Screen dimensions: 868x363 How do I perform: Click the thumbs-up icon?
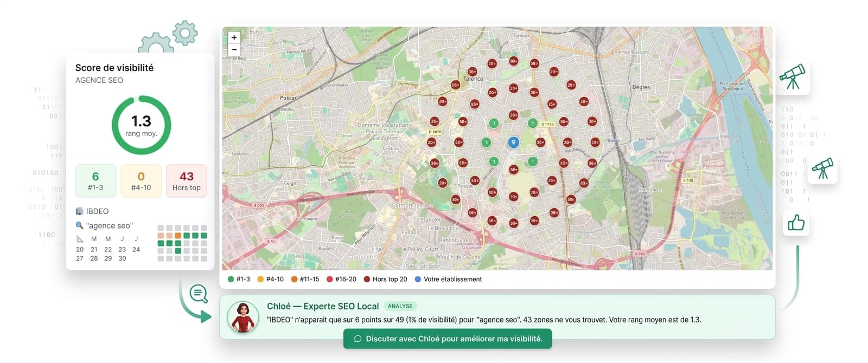coord(796,223)
